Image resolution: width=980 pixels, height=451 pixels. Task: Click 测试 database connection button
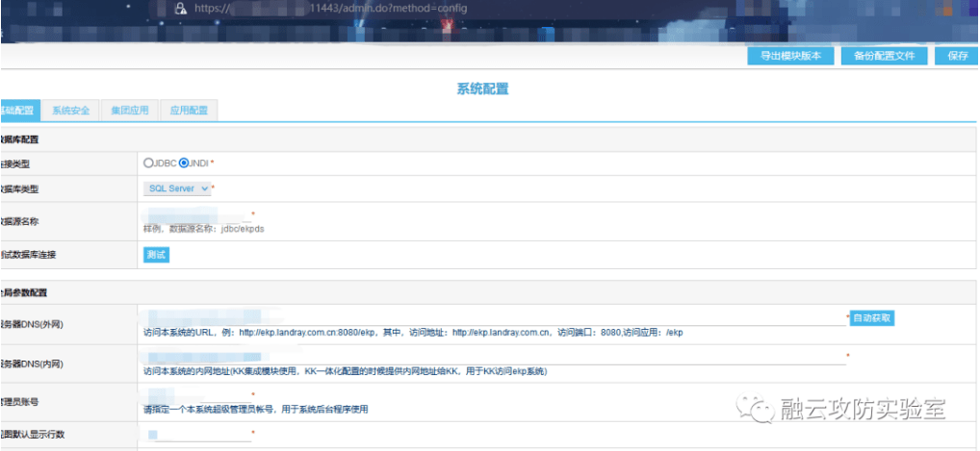coord(156,255)
